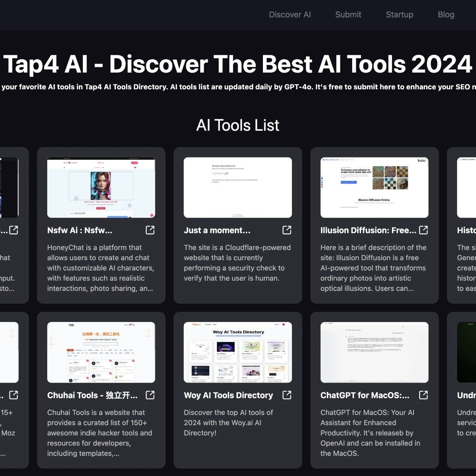Viewport: 476px width, 476px height.
Task: Open the Nsfw Ai screenshot thumbnail
Action: tap(101, 188)
